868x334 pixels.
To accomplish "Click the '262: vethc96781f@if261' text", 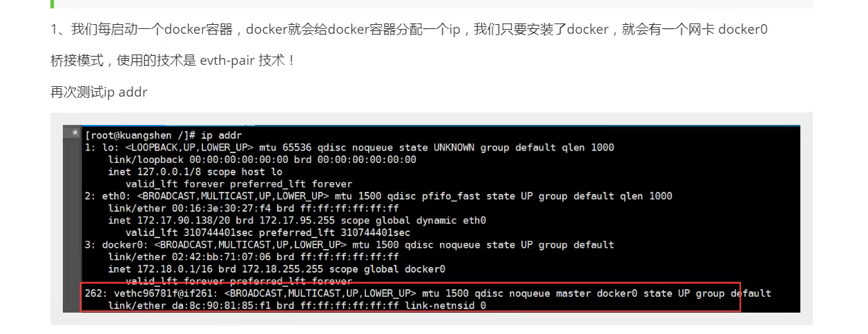I will [x=151, y=293].
